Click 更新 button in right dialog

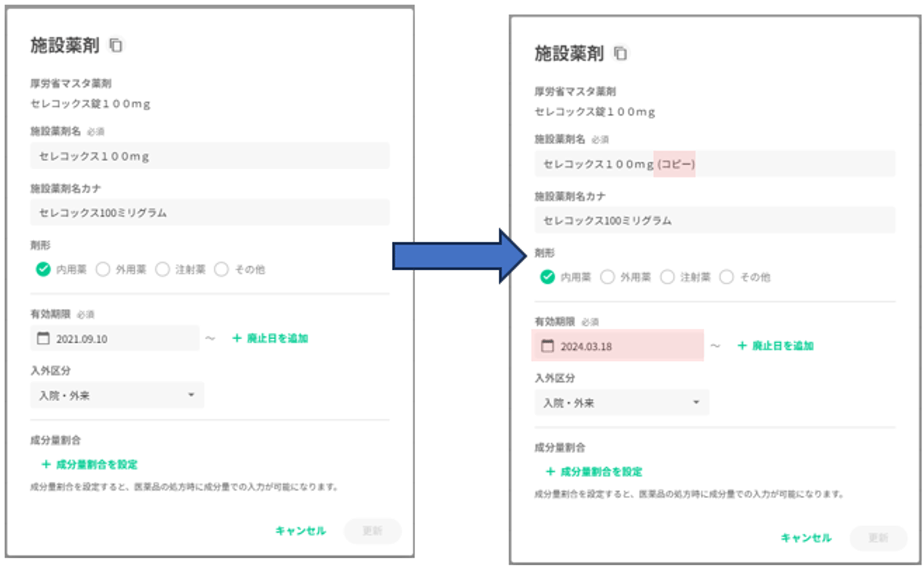coord(878,538)
